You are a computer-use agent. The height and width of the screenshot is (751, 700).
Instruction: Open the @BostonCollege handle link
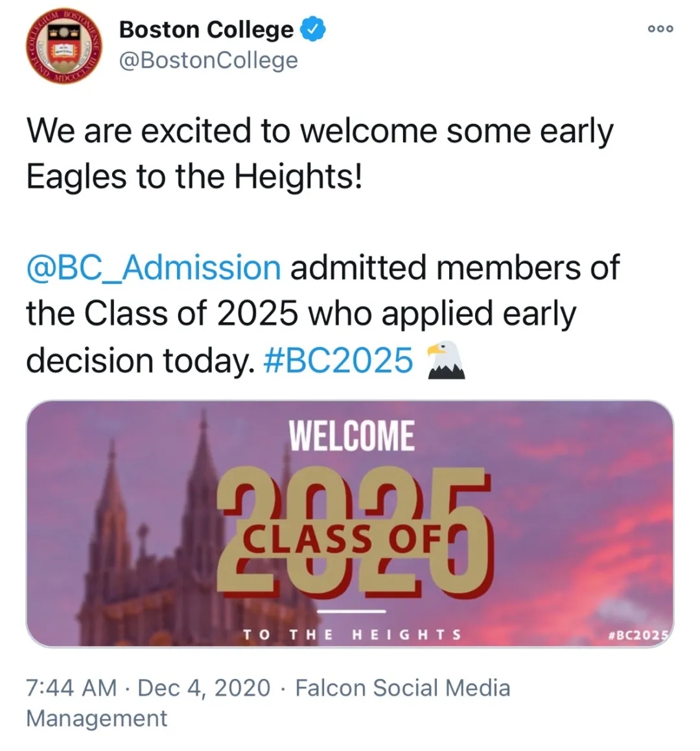(207, 60)
